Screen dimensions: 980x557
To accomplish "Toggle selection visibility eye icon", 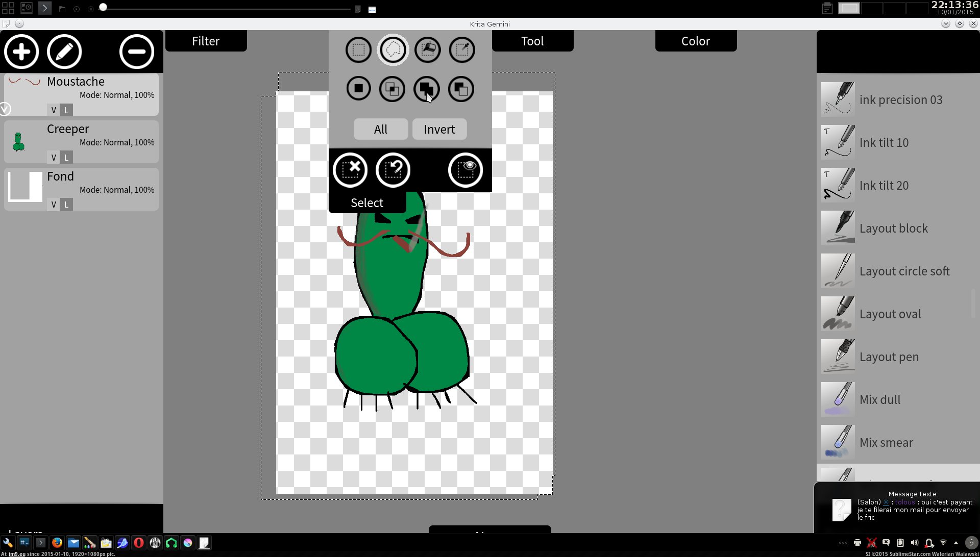I will click(x=465, y=170).
